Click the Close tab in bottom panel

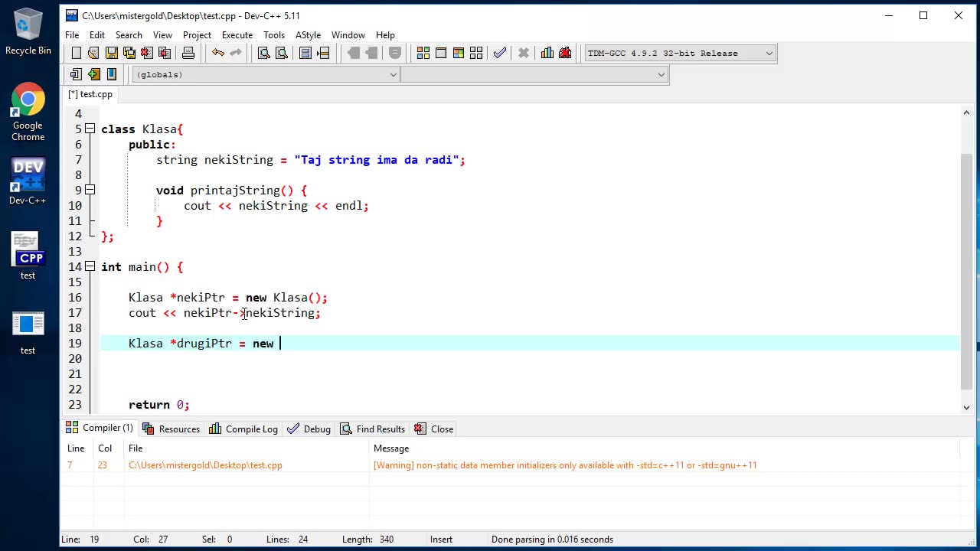click(434, 429)
